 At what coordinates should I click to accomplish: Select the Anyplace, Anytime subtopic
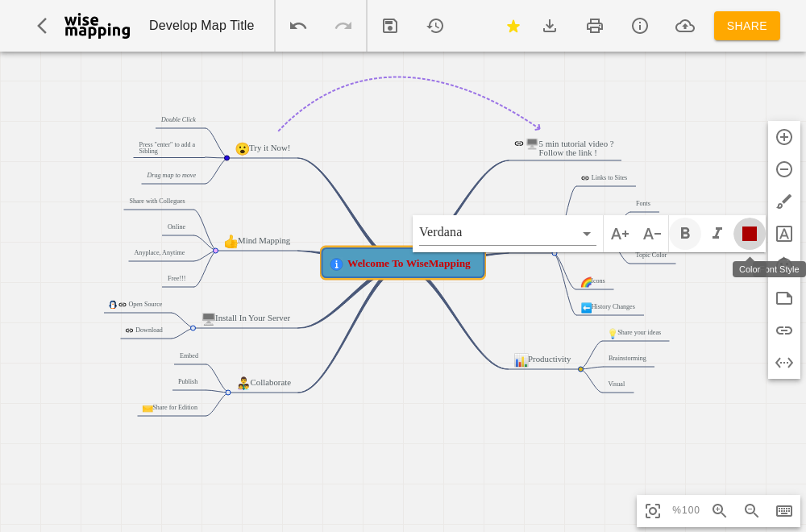(x=160, y=252)
